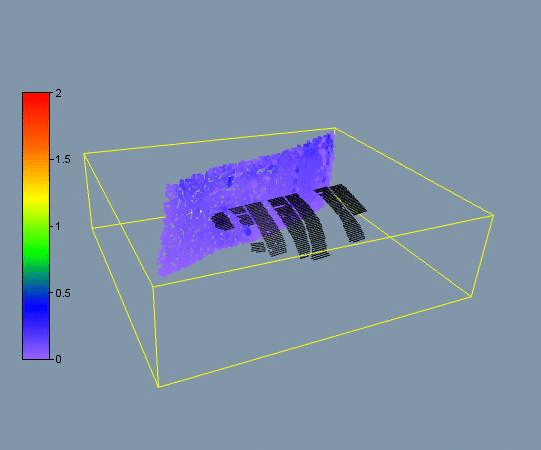This screenshot has width=541, height=450.
Task: Select the color scale label 1.5
Action: click(62, 159)
